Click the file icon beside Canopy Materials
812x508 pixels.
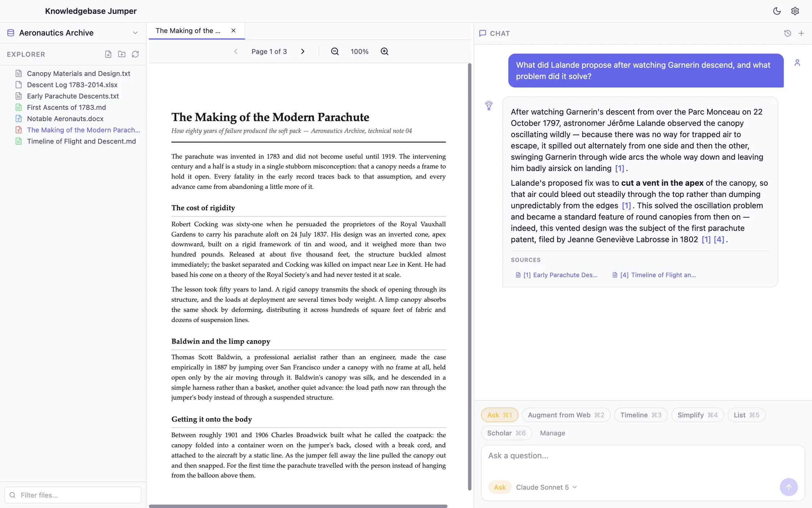18,73
